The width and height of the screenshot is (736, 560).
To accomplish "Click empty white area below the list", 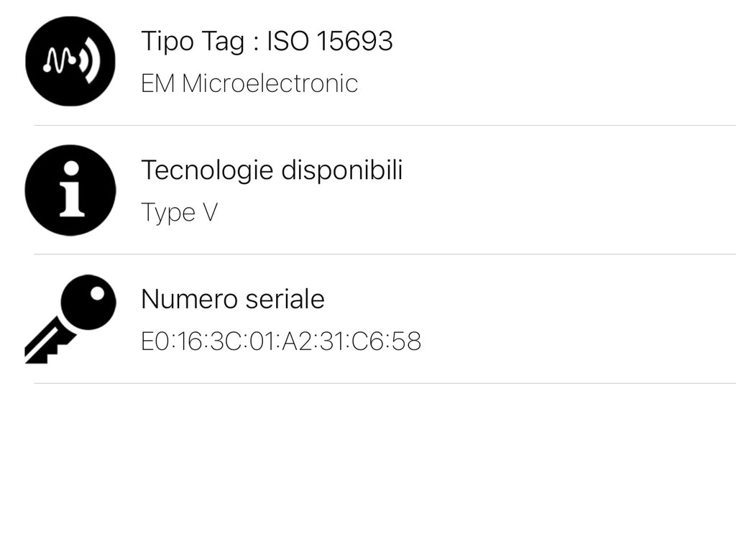I will click(368, 474).
